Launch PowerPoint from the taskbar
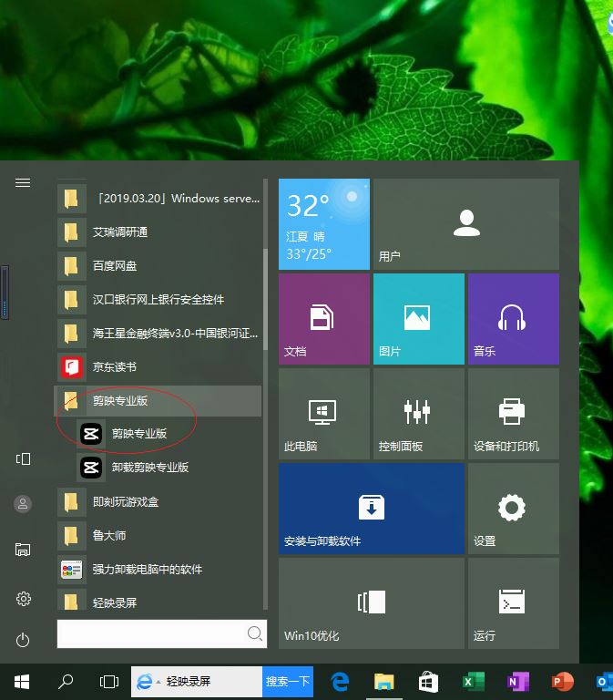613x700 pixels. pyautogui.click(x=562, y=682)
